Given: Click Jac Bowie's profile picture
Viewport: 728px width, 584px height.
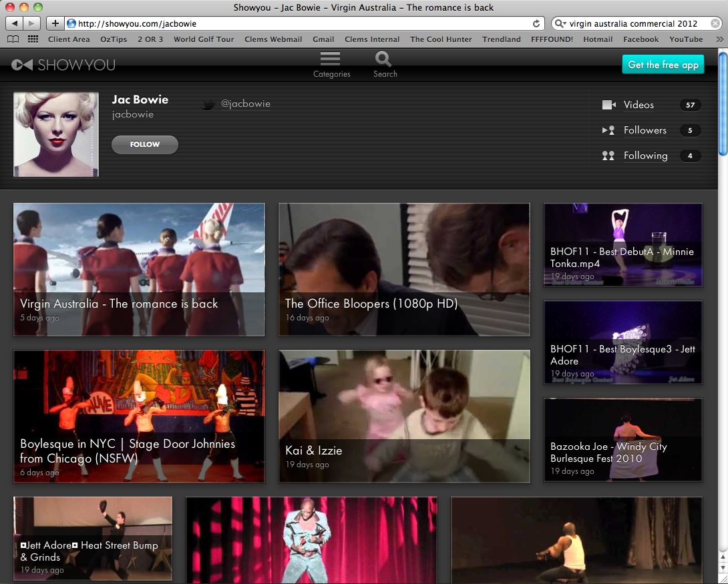Looking at the screenshot, I should pos(56,135).
